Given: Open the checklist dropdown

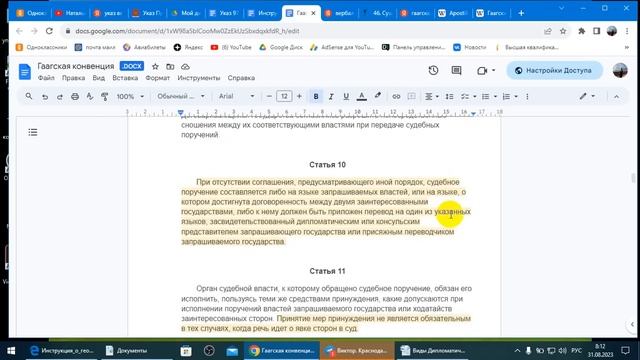Looking at the screenshot, I should pyautogui.click(x=468, y=97).
